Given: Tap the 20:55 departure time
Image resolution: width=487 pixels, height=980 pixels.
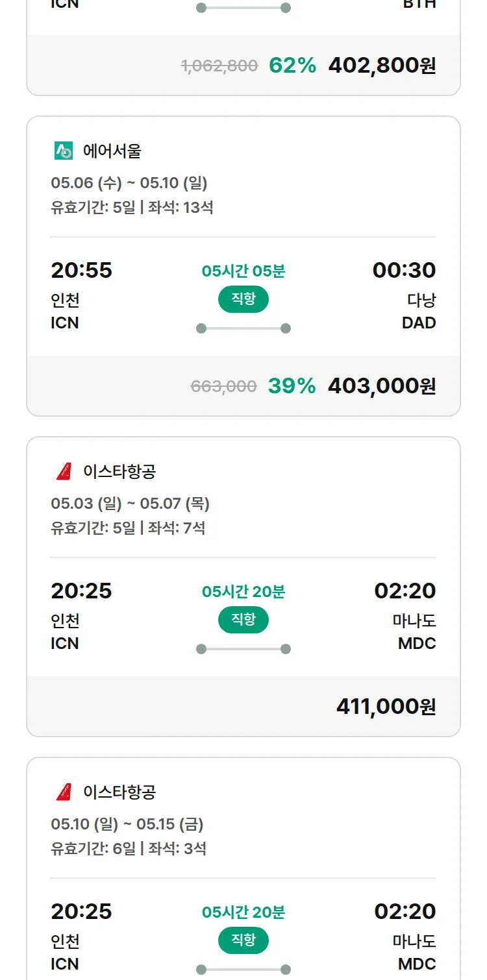Looking at the screenshot, I should (82, 270).
